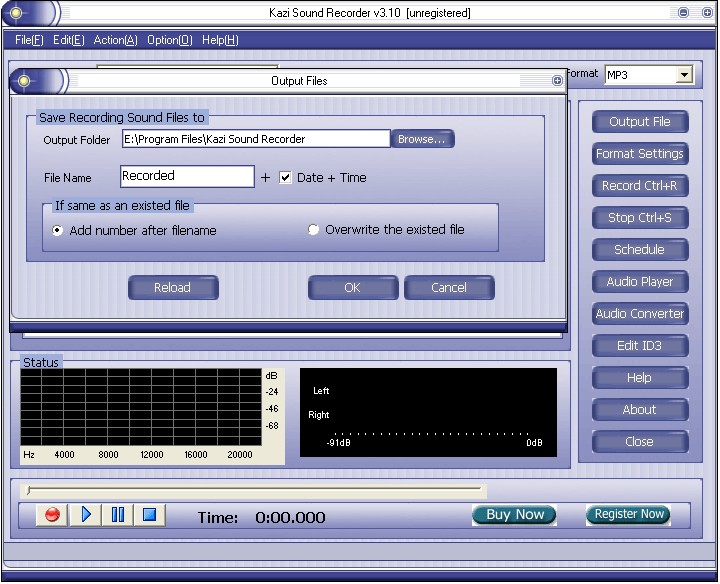Hit the blue Stop square icon
The width and height of the screenshot is (720, 584).
(149, 515)
